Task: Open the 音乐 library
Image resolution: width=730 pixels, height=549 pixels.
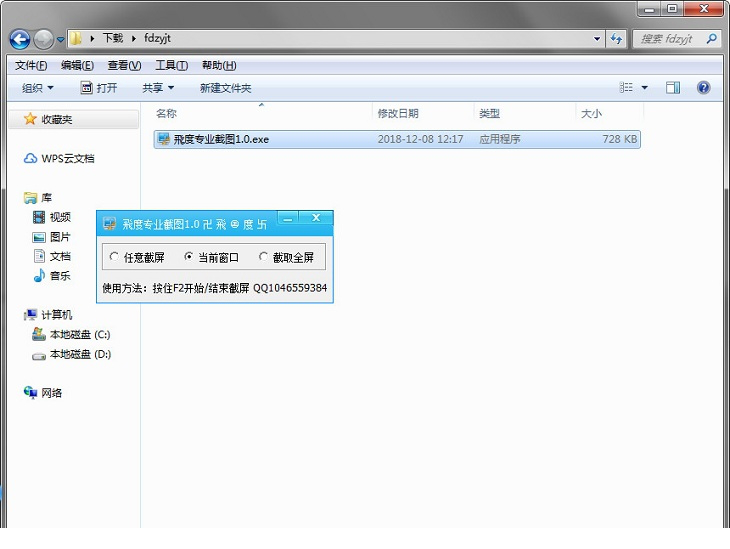Action: (x=60, y=276)
